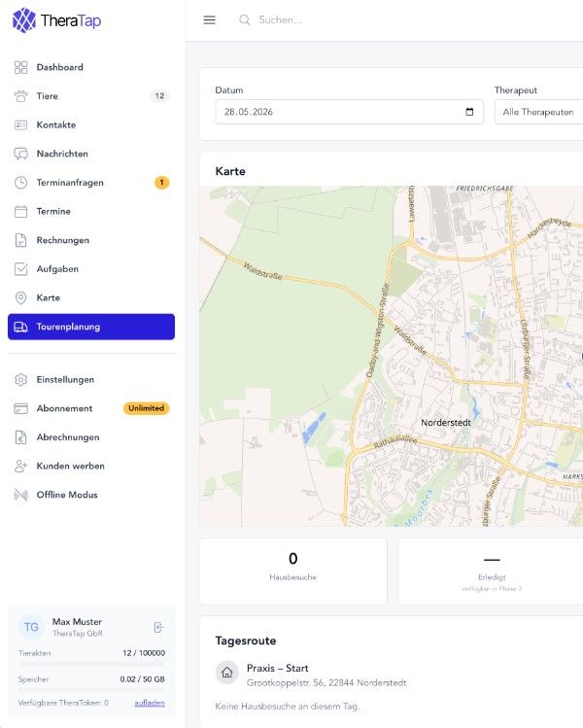Click the Erledigt stats card
583x728 pixels.
[491, 572]
